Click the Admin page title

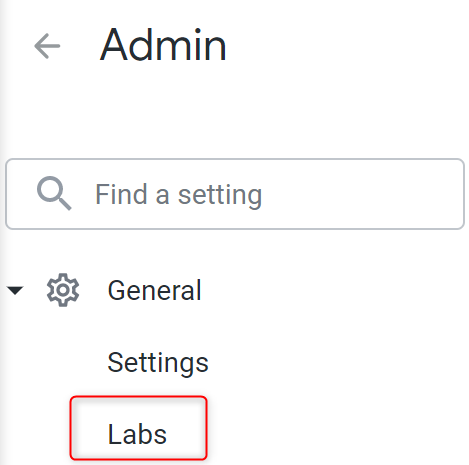pos(163,46)
